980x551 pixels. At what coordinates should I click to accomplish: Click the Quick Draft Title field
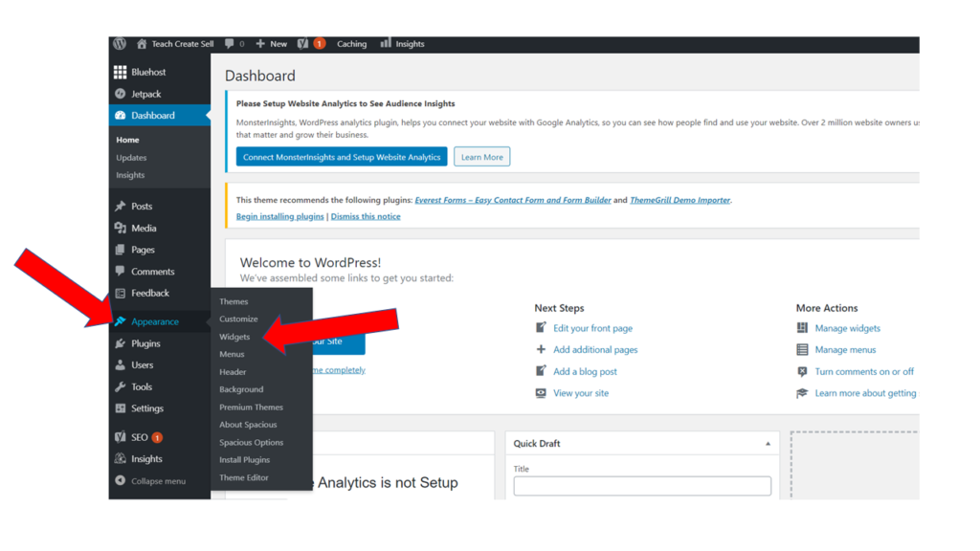click(642, 486)
